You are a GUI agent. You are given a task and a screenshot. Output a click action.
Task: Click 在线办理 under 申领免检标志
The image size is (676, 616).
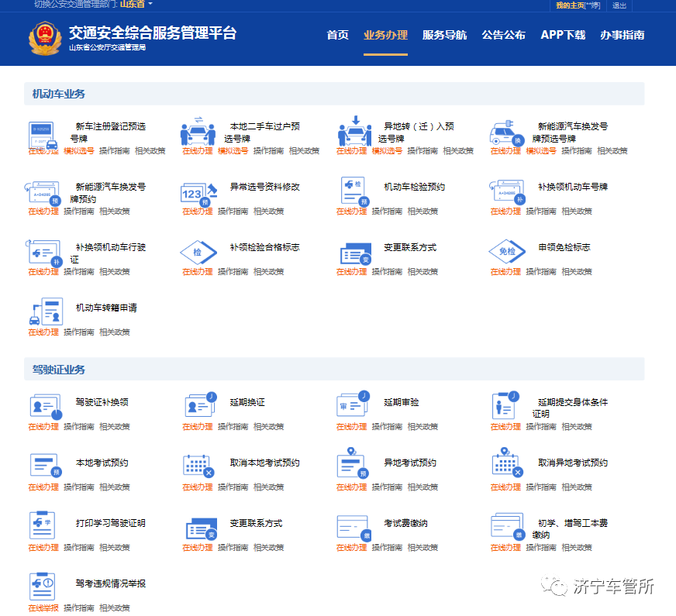click(505, 272)
